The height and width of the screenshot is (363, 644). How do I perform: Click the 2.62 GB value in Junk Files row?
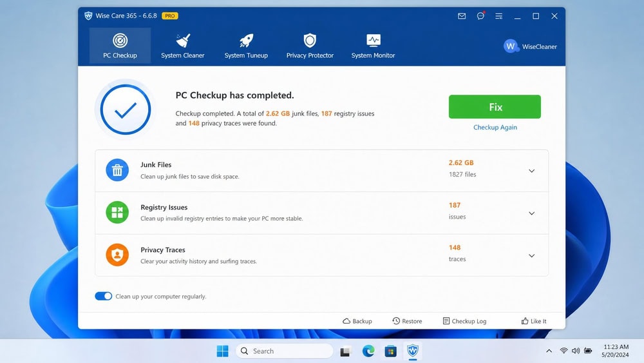click(x=461, y=162)
